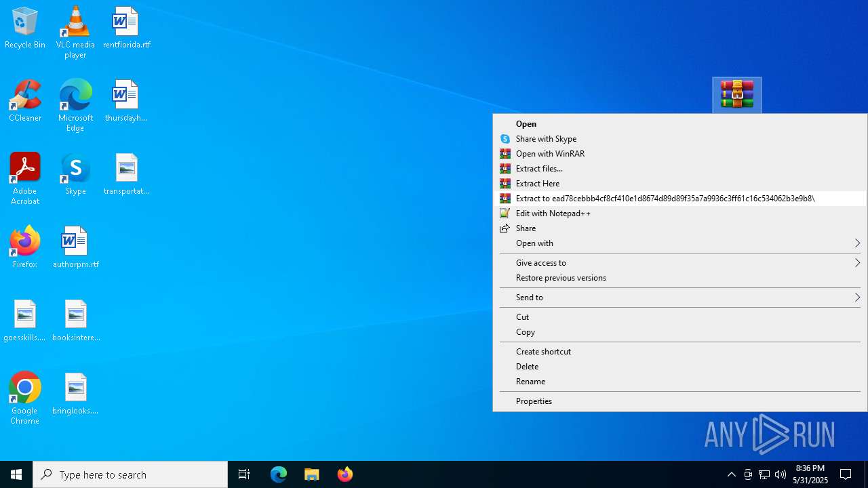868x488 pixels.
Task: Select the CCleaner desktop shortcut
Action: coord(25,102)
